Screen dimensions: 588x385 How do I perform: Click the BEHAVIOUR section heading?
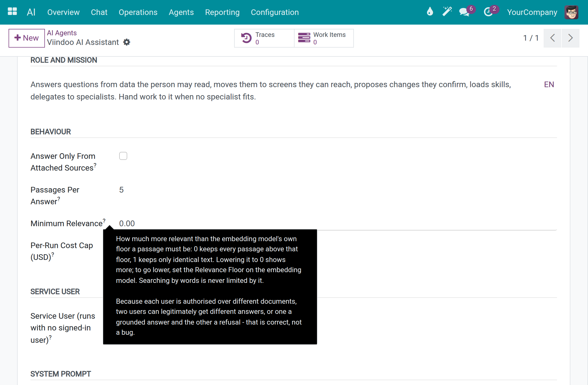[x=51, y=132]
